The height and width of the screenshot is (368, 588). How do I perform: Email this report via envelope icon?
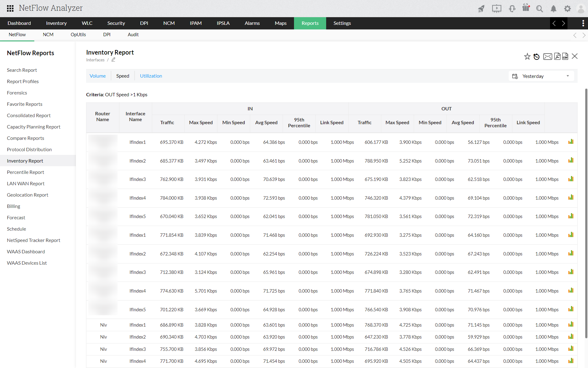pyautogui.click(x=548, y=56)
